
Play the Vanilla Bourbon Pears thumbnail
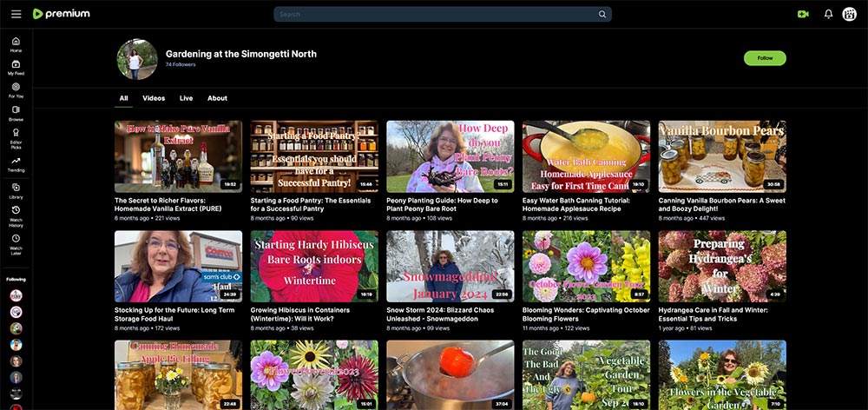pos(722,156)
